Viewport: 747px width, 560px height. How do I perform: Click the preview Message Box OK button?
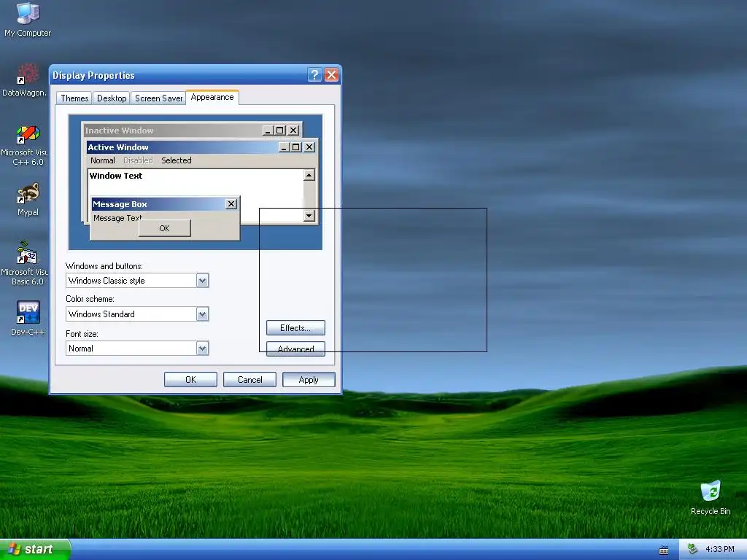click(x=164, y=228)
